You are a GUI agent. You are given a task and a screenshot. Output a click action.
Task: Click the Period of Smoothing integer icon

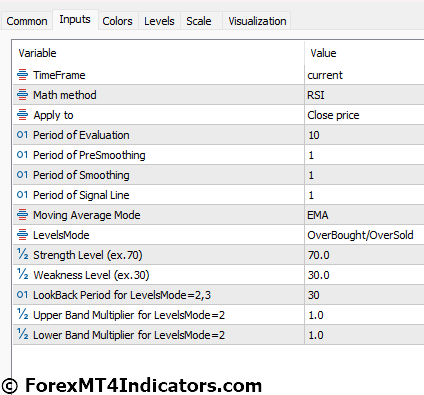click(x=22, y=175)
